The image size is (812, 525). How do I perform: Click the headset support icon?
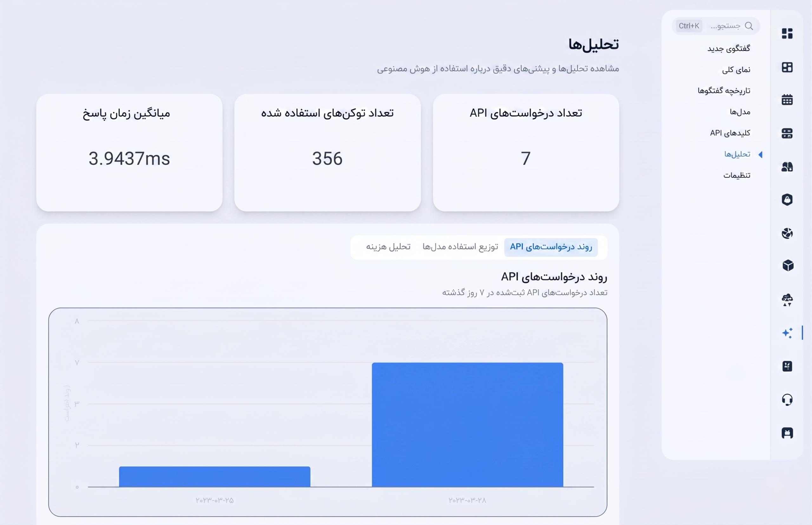[787, 400]
